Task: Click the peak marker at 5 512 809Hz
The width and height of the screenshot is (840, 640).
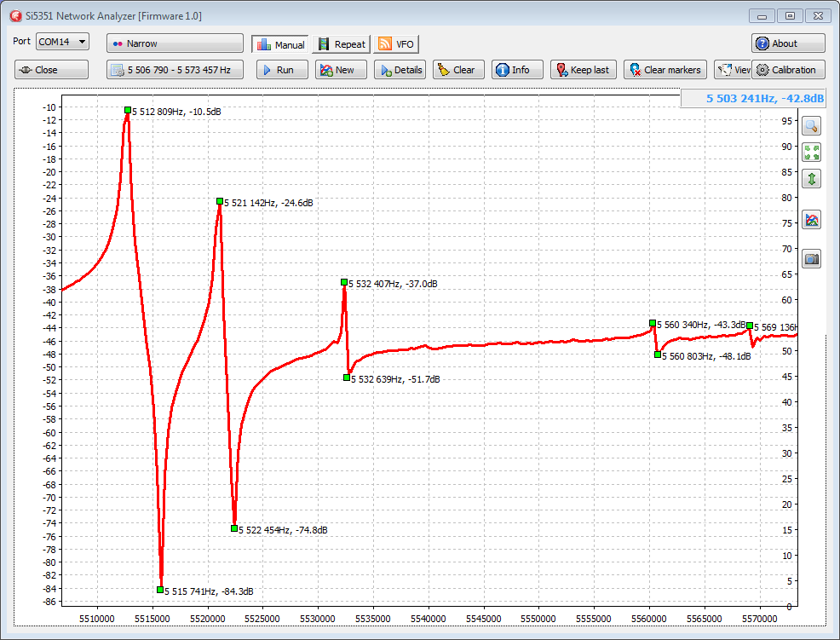Action: pos(128,110)
